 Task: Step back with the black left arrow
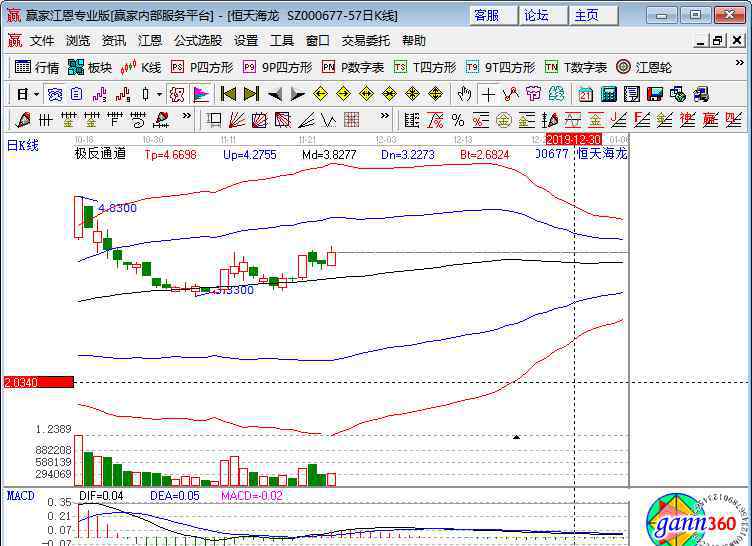point(274,94)
